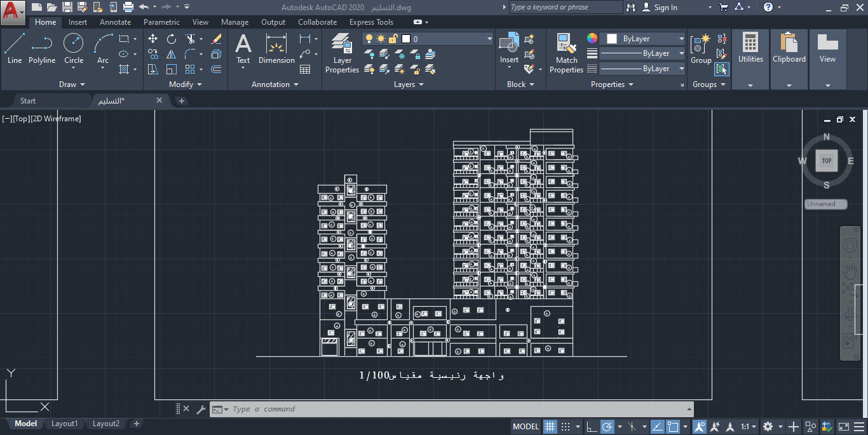Click the Utilities panel button
The image size is (868, 435).
(x=750, y=51)
